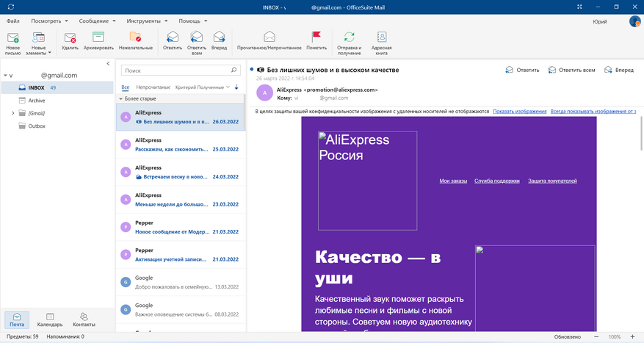Click the sender avatar in the message header
The width and height of the screenshot is (644, 343).
(x=264, y=93)
